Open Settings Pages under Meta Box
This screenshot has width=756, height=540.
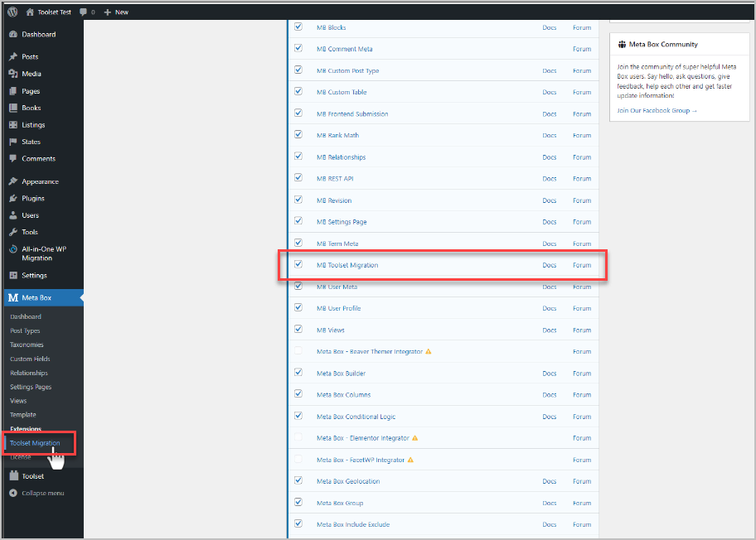coord(31,387)
